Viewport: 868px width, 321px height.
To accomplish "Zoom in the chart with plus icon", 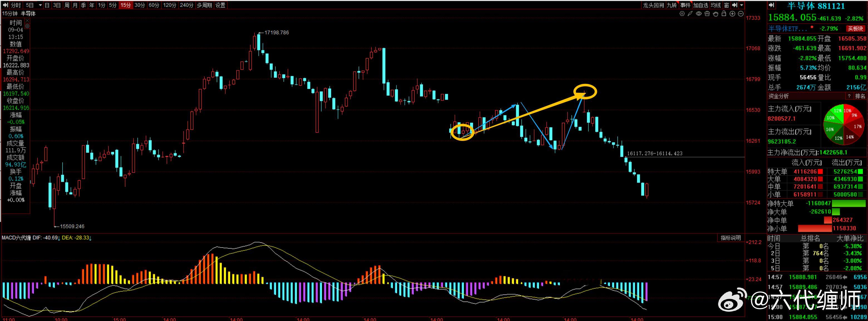I will [732, 14].
